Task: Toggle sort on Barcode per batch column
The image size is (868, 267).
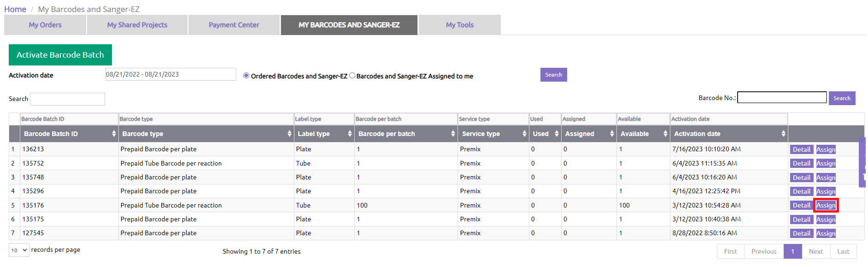Action: click(x=453, y=134)
